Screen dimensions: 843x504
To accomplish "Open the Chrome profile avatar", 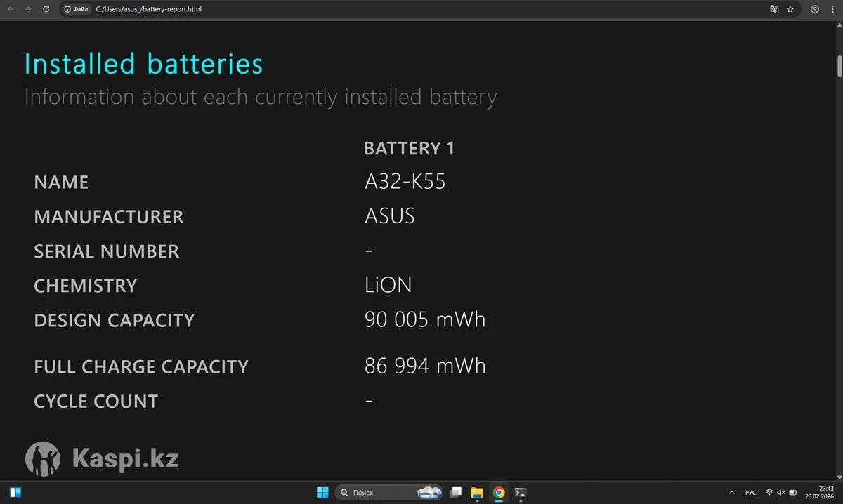I will (815, 9).
